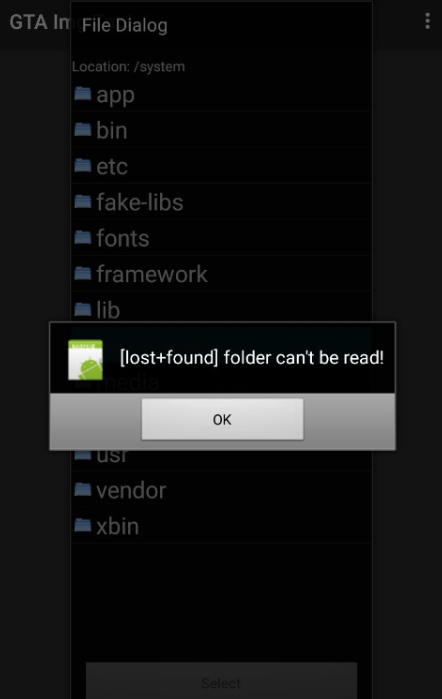Image resolution: width=442 pixels, height=699 pixels.
Task: Click the File Dialog title
Action: 124,25
